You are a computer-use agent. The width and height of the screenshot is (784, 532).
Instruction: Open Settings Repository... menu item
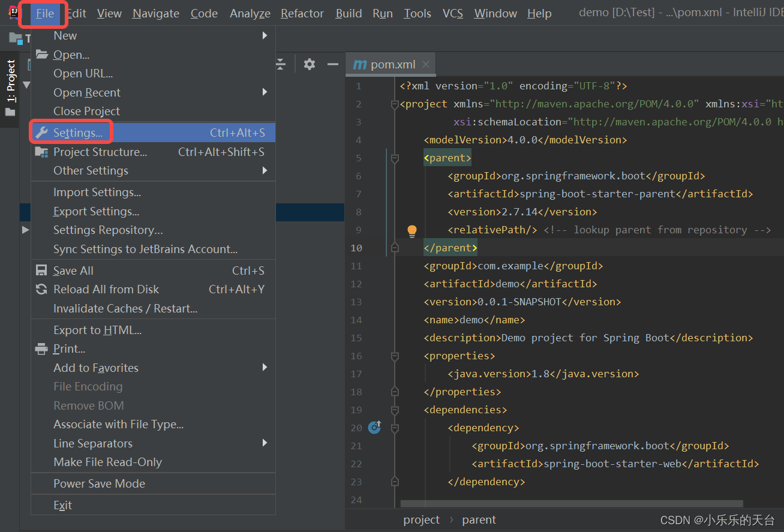click(x=153, y=230)
